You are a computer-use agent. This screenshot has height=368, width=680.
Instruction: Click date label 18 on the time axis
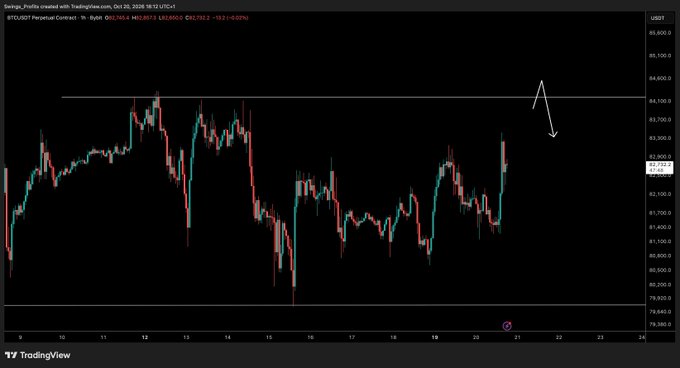click(393, 337)
